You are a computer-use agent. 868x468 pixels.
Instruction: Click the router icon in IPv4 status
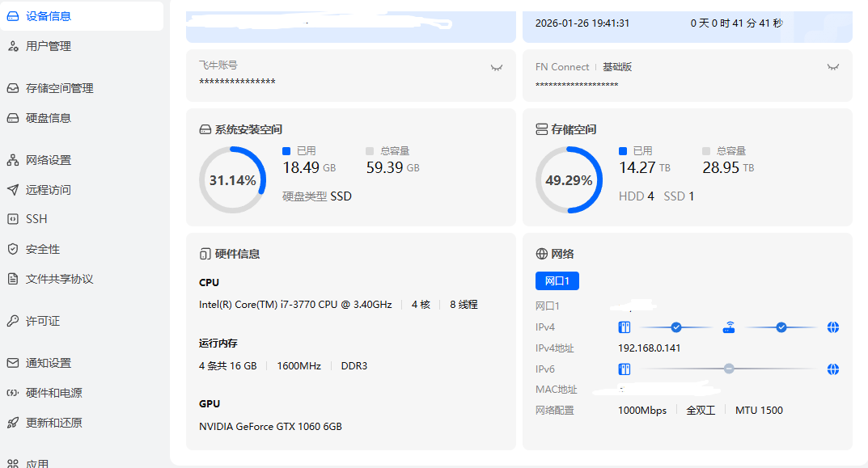point(730,327)
